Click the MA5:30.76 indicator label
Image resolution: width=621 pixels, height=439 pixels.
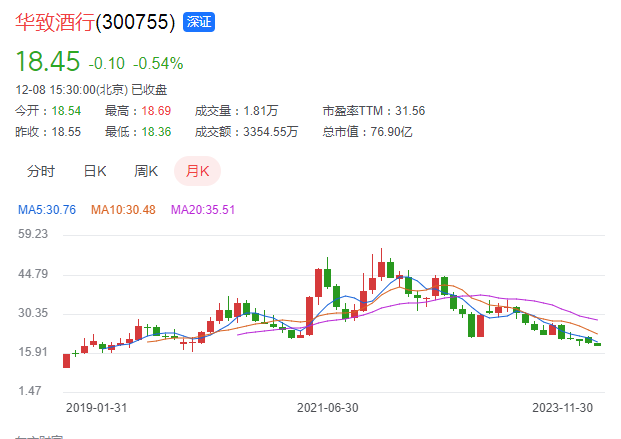[x=47, y=210]
